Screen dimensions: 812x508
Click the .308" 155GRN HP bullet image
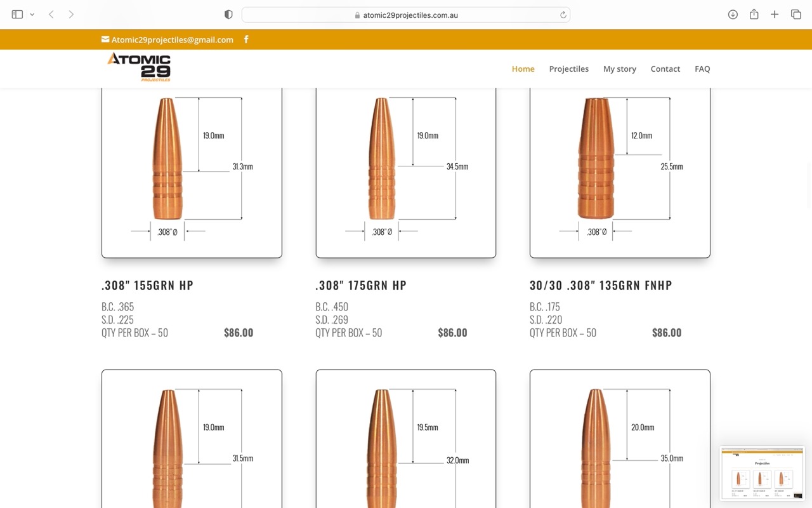point(192,173)
